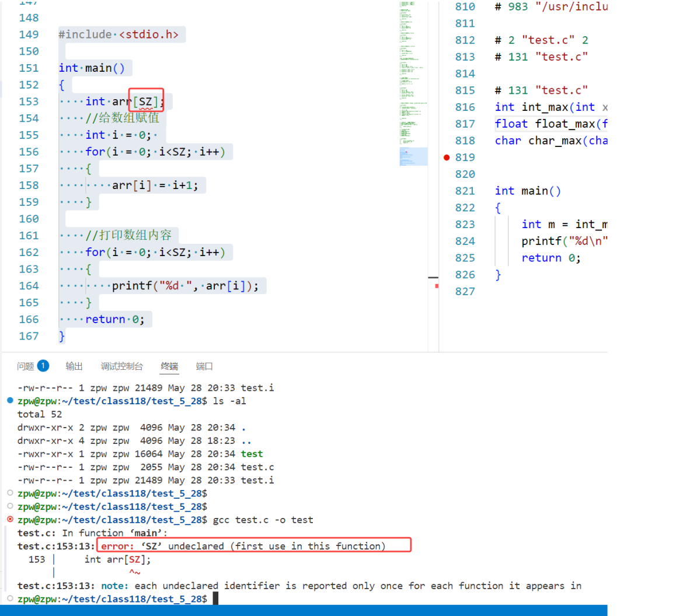This screenshot has width=676, height=616.
Task: Click the blue status dot beside ls -al command
Action: (11, 401)
